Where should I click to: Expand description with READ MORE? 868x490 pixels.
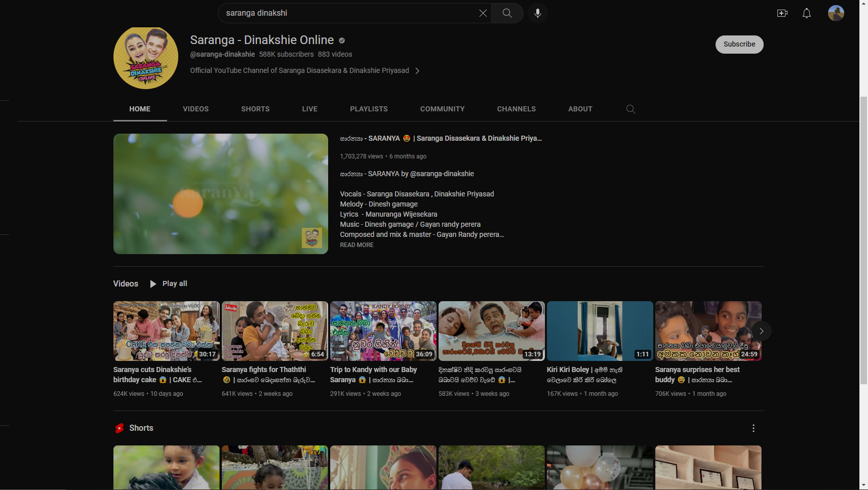tap(357, 245)
